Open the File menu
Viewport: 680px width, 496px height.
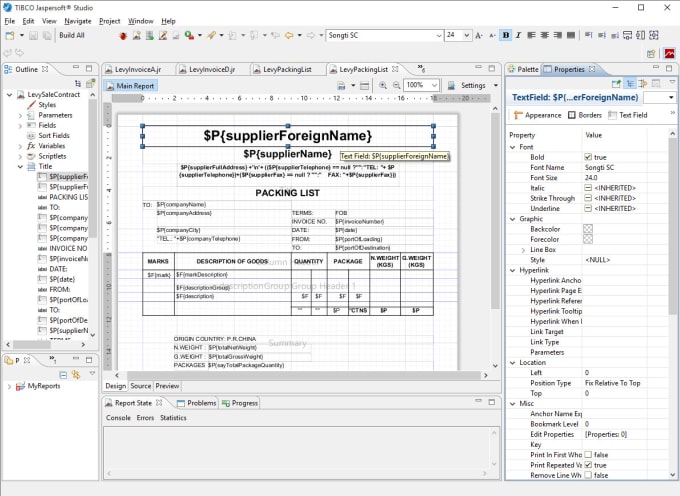pyautogui.click(x=10, y=21)
